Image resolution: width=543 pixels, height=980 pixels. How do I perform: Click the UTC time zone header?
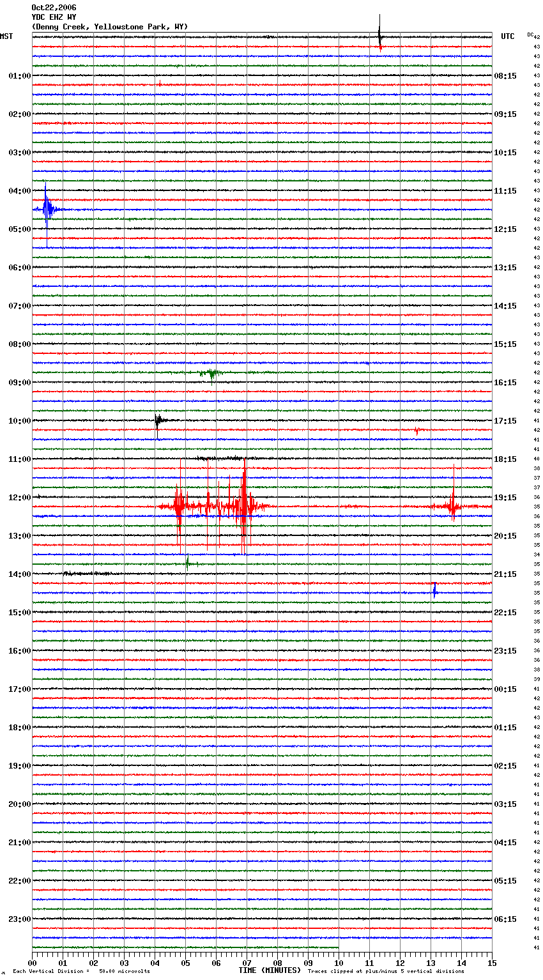click(508, 36)
